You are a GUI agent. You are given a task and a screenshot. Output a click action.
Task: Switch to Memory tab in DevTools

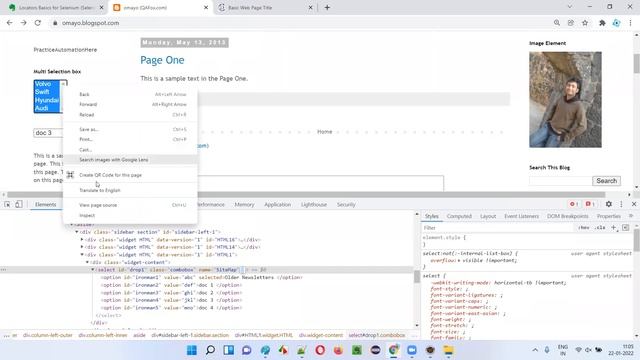(x=244, y=204)
